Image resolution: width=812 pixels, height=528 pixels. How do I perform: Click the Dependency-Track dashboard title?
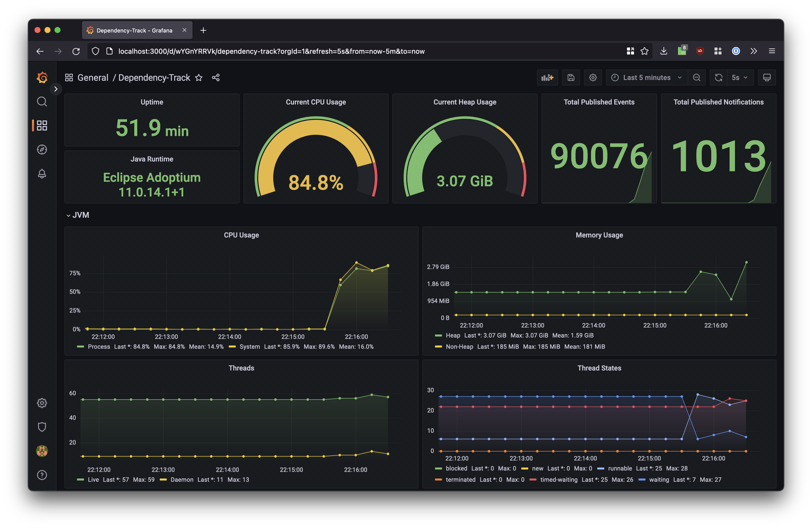[x=154, y=78]
